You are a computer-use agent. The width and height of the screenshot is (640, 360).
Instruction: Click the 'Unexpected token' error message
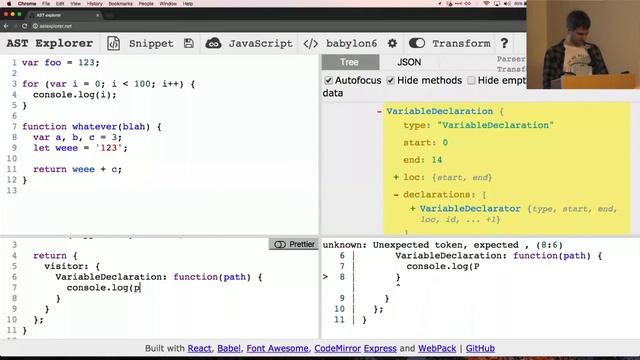[x=442, y=245]
